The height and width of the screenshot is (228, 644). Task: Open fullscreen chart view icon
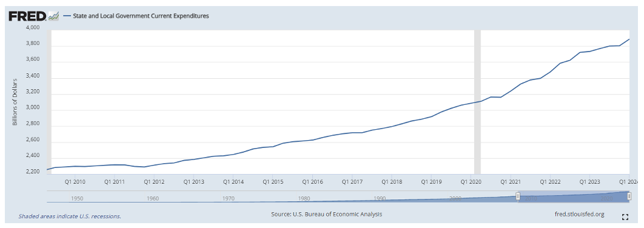[625, 217]
